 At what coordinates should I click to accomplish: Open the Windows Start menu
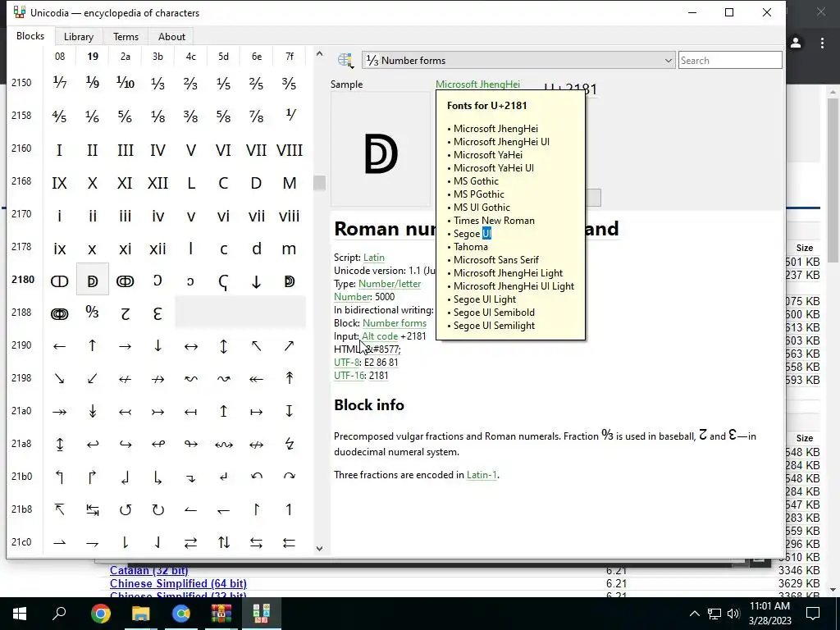click(x=20, y=614)
